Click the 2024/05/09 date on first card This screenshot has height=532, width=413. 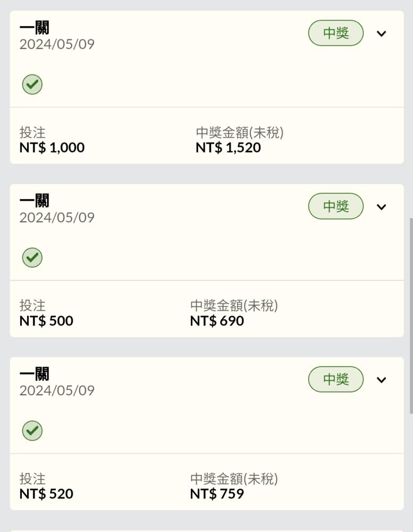click(57, 44)
